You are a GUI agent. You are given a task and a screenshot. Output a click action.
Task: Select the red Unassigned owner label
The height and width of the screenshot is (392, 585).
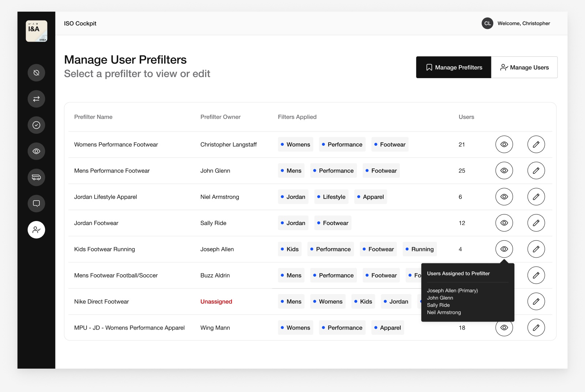[x=216, y=302]
